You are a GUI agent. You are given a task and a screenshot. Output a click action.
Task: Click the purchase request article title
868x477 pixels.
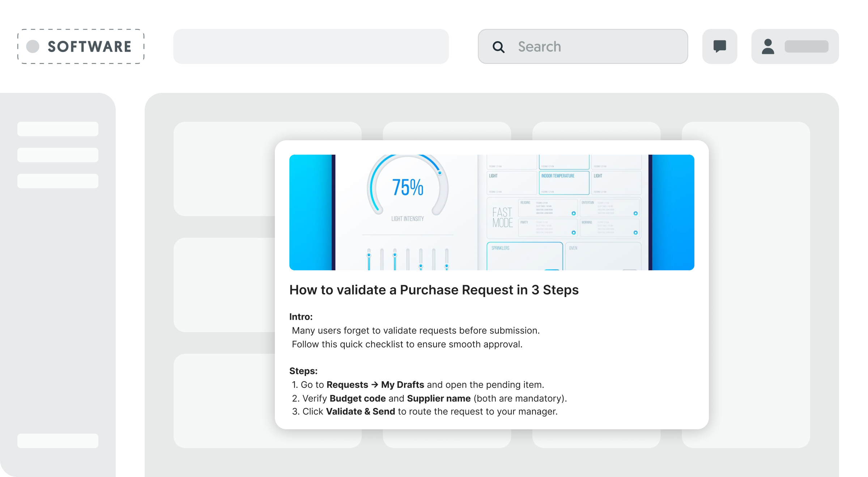click(x=434, y=290)
